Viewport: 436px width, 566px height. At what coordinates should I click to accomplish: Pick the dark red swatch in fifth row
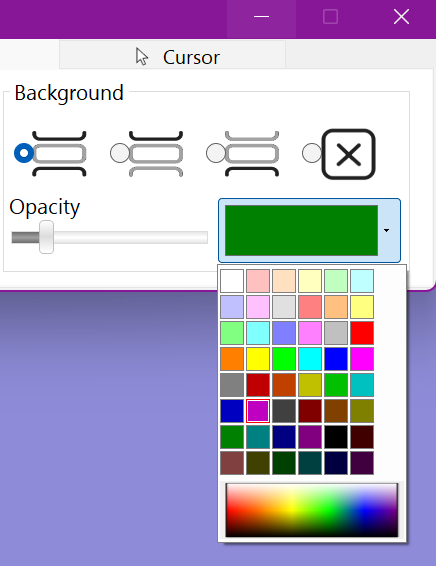[258, 385]
